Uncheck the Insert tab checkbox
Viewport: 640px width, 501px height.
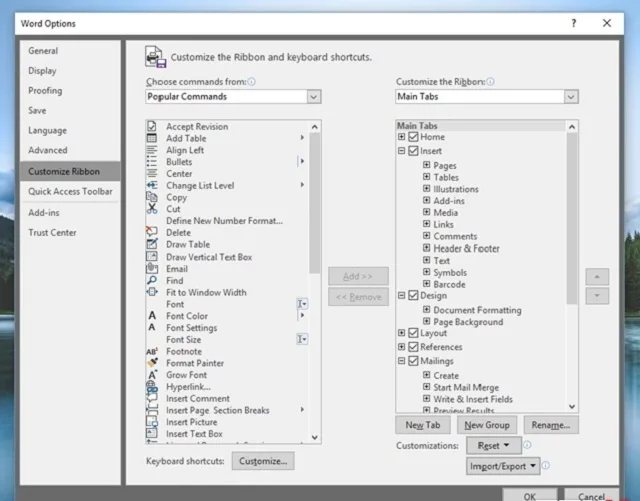tap(413, 151)
